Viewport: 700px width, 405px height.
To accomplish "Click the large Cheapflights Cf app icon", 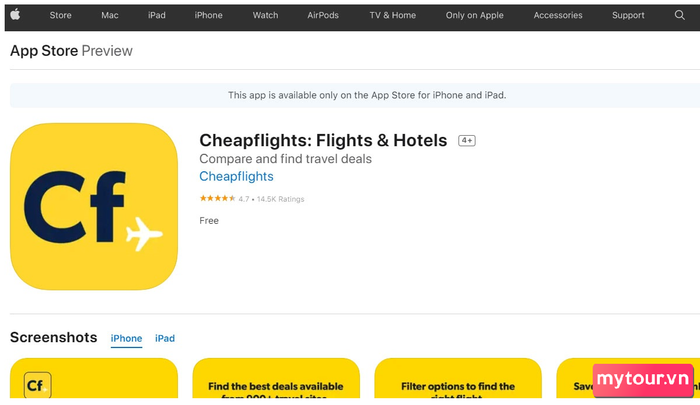I will pos(94,206).
